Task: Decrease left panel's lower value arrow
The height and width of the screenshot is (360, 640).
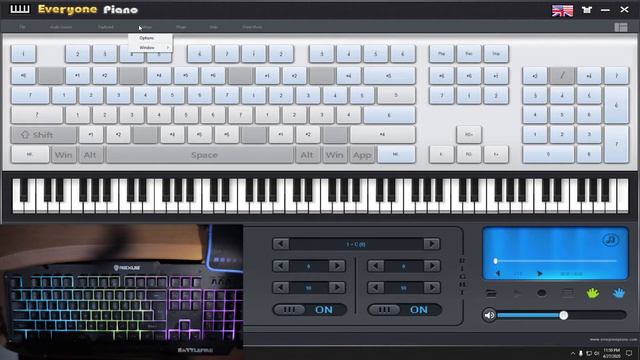Action: coord(280,288)
